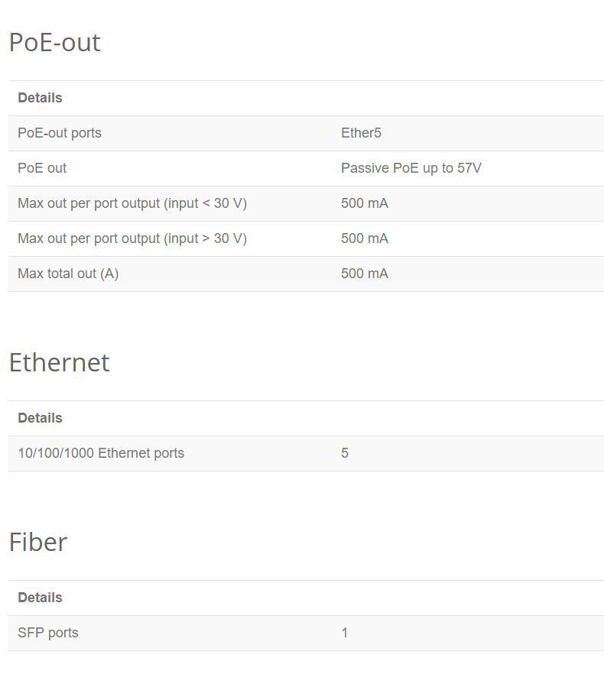Click Details header in Fiber table
The height and width of the screenshot is (700, 604).
tap(40, 598)
